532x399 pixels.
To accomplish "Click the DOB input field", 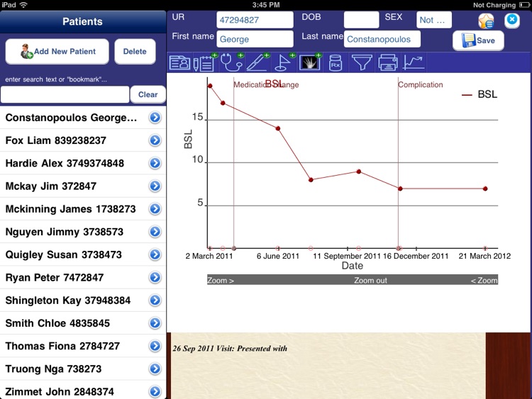I will 361,20.
